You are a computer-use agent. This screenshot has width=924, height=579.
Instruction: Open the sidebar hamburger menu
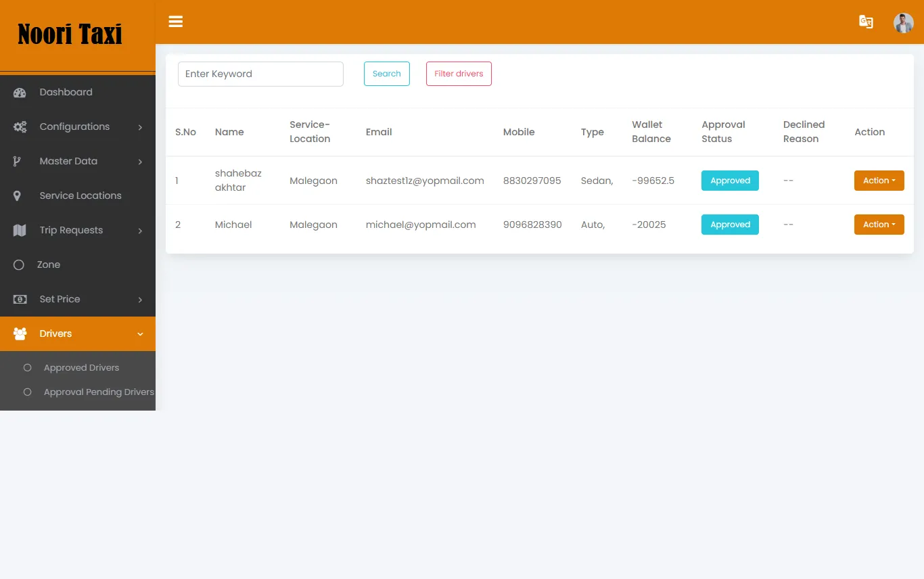[x=176, y=22]
